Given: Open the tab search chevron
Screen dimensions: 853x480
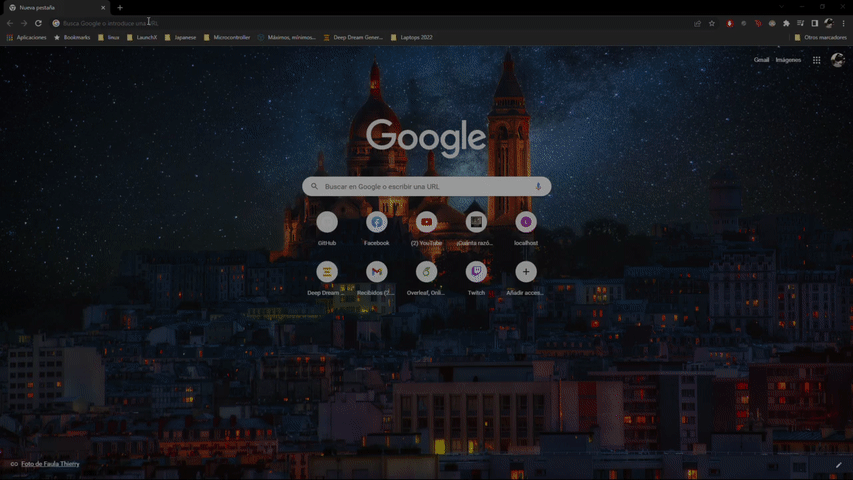Looking at the screenshot, I should (781, 7).
